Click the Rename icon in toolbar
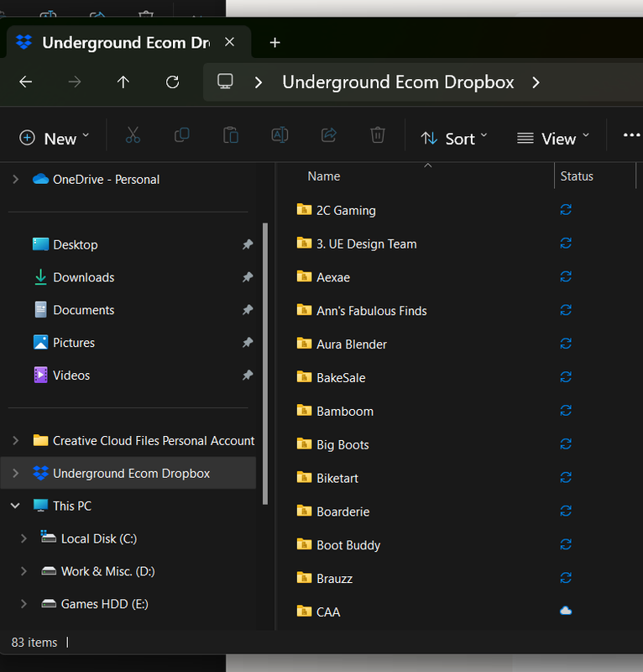643x672 pixels. (280, 136)
